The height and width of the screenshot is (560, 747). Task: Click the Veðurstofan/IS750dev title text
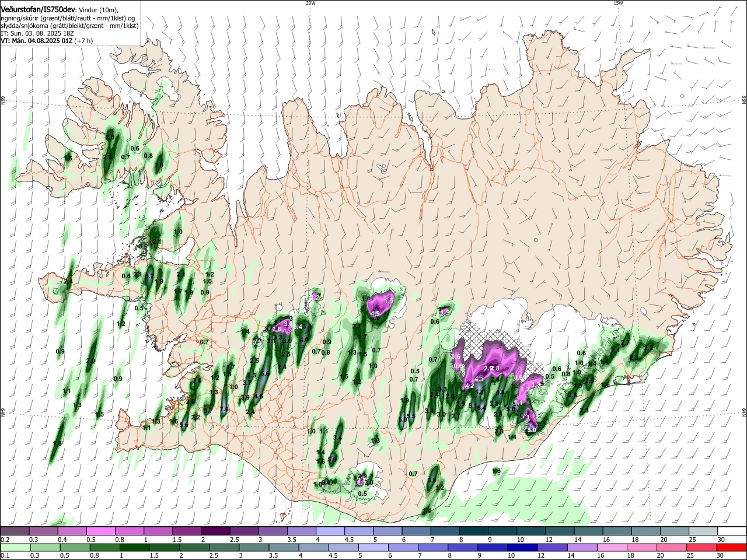38,9
